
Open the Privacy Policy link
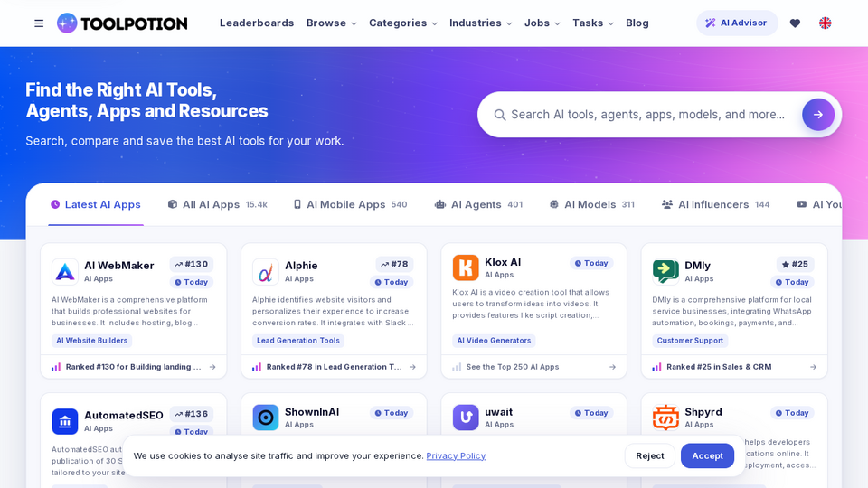tap(456, 455)
